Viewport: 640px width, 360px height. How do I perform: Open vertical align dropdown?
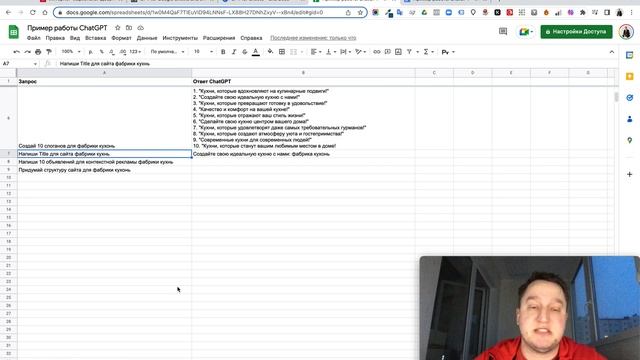331,52
